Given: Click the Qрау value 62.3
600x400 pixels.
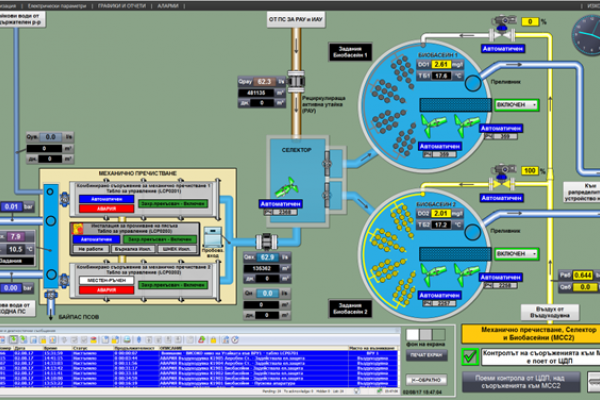Looking at the screenshot, I should pos(264,82).
